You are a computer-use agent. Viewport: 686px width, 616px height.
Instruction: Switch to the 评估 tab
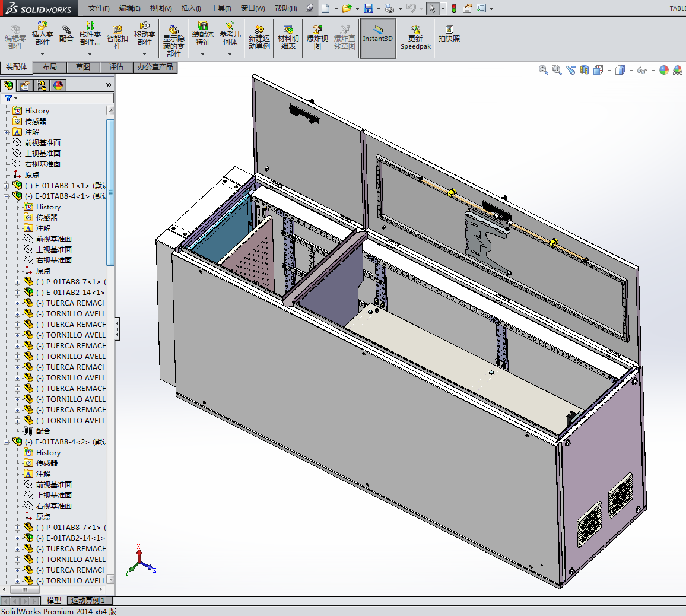116,67
